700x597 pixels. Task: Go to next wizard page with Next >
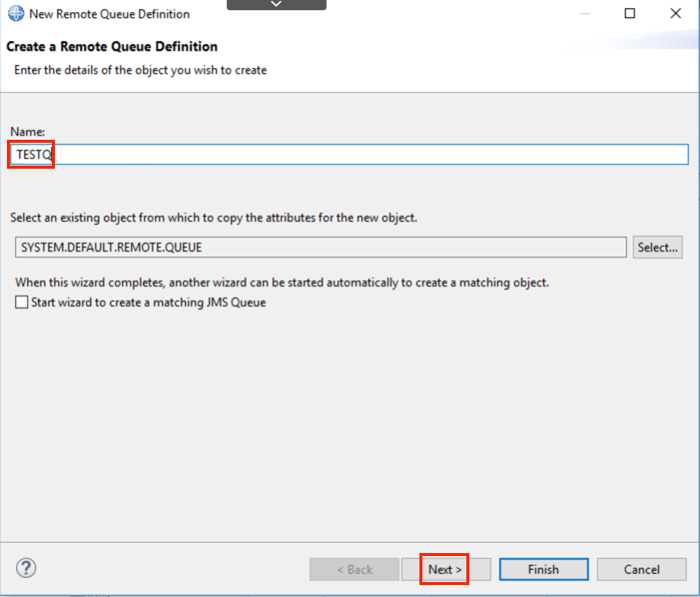(x=445, y=569)
